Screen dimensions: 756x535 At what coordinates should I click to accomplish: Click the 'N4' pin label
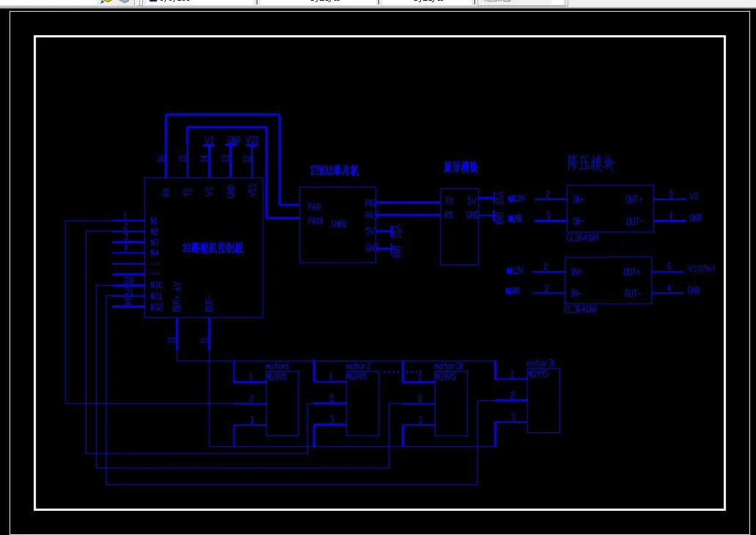pos(154,253)
